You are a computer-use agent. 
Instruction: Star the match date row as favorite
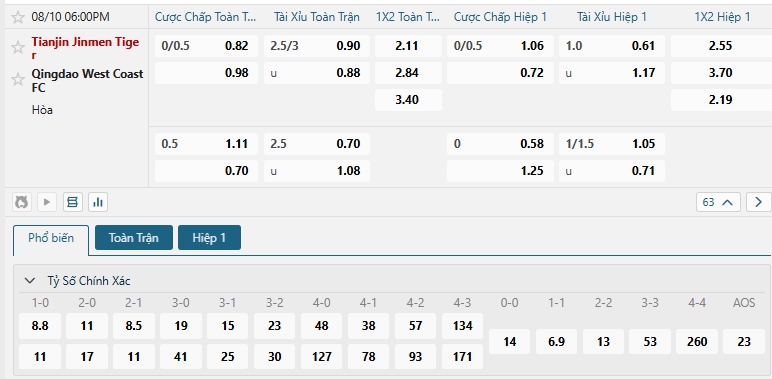tap(18, 17)
